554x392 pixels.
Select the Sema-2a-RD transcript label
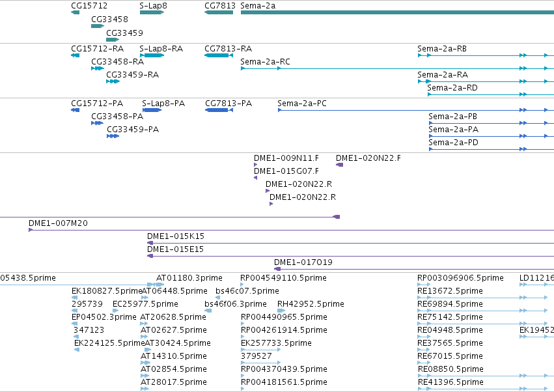click(x=452, y=88)
